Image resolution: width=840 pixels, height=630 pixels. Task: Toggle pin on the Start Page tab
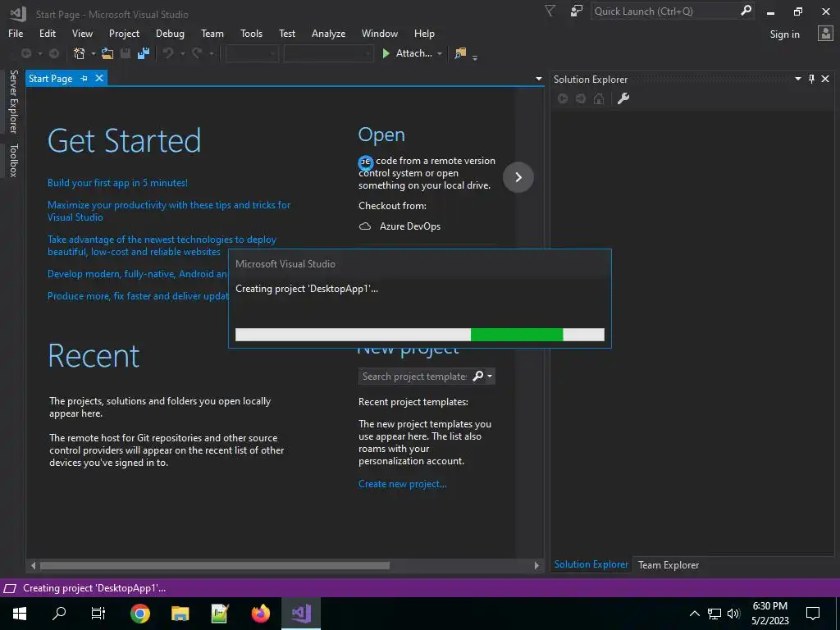tap(84, 78)
